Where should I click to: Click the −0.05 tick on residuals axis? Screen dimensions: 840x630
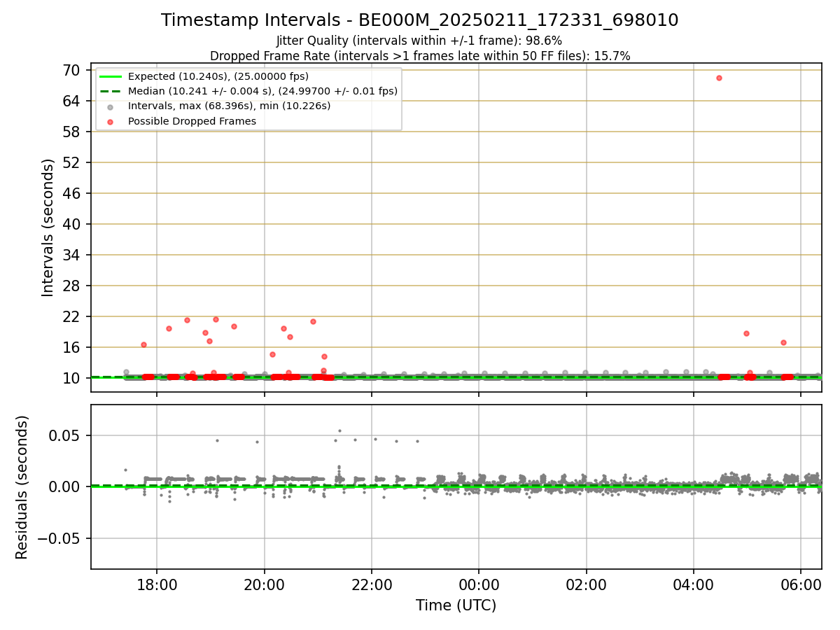(59, 538)
